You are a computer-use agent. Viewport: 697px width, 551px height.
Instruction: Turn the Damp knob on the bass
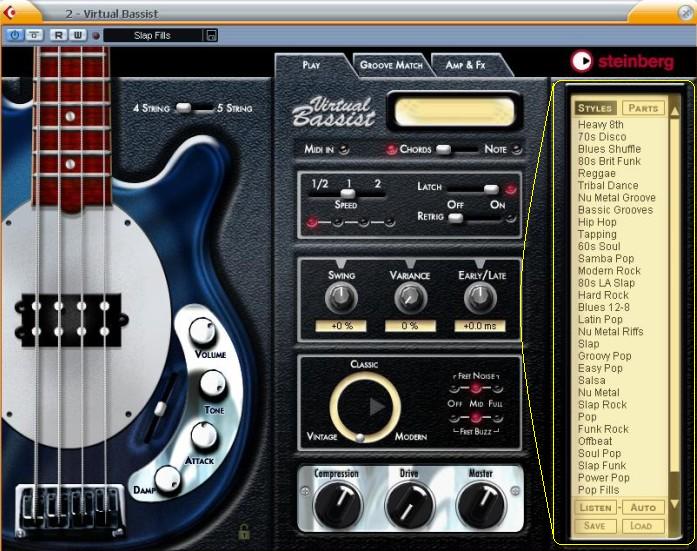tap(168, 480)
